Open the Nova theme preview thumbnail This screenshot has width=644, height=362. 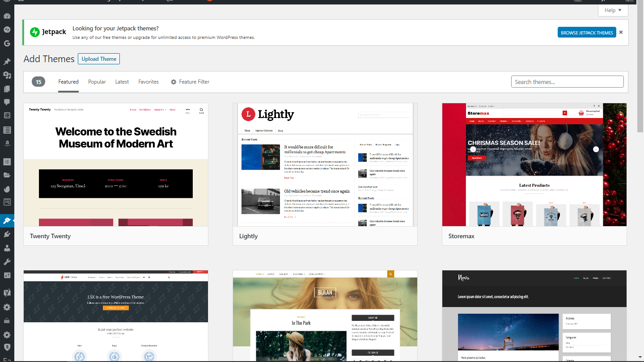point(534,316)
